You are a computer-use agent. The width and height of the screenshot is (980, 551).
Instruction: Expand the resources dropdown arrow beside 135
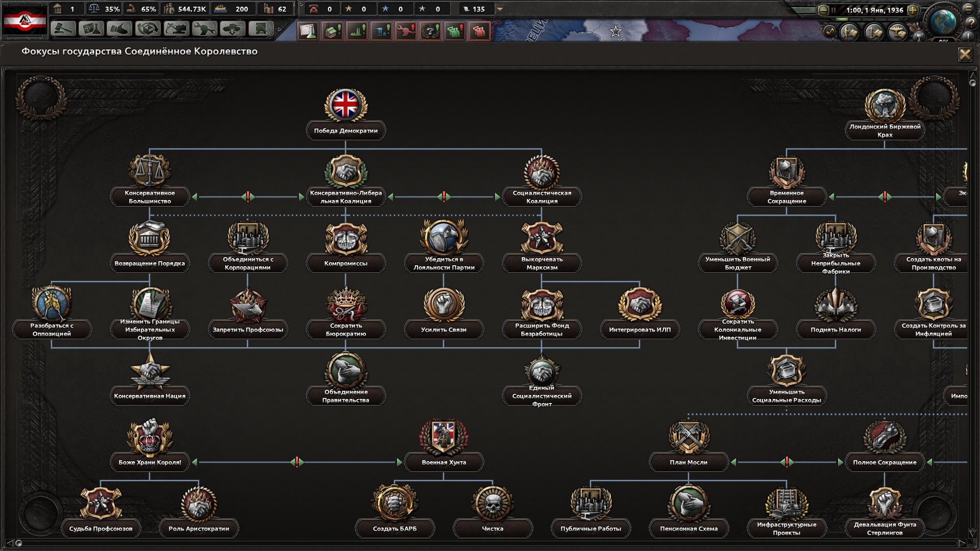tap(500, 9)
